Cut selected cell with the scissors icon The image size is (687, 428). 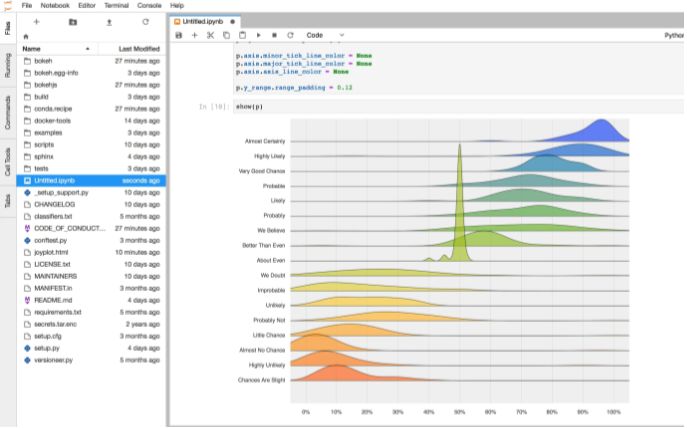pyautogui.click(x=210, y=35)
